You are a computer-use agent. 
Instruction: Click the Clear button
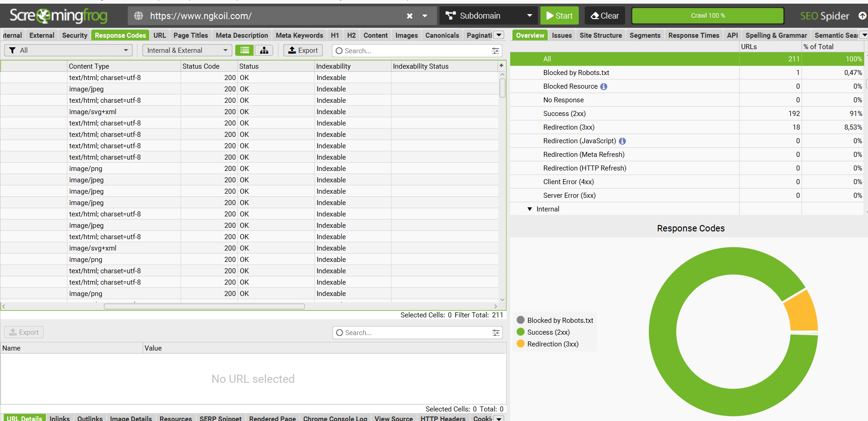(x=605, y=15)
